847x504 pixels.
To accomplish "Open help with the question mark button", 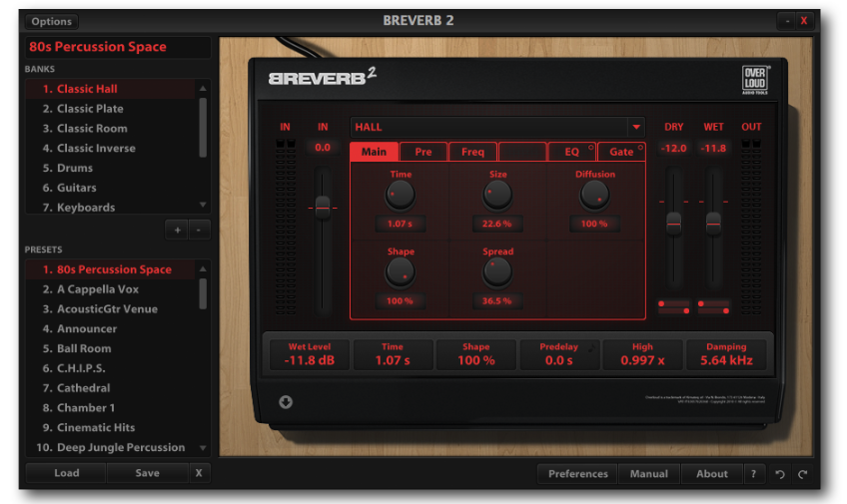I will click(x=753, y=474).
